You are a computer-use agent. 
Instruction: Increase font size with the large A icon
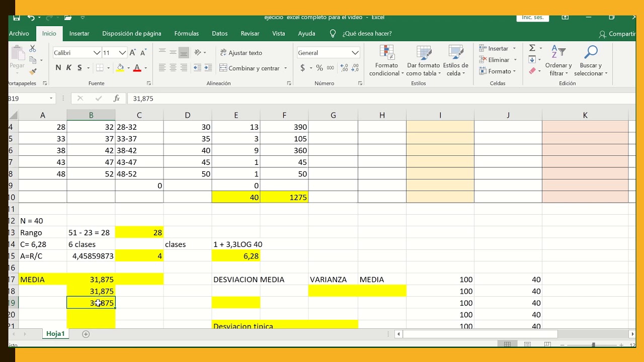pyautogui.click(x=133, y=53)
